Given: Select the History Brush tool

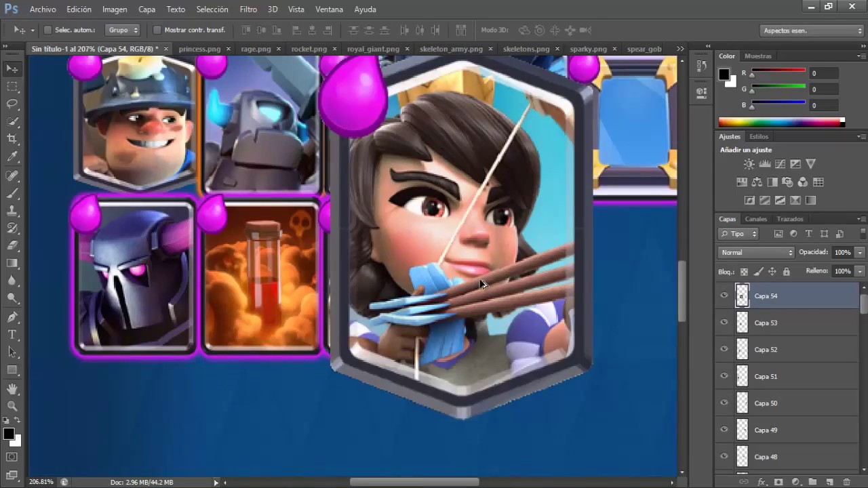Looking at the screenshot, I should (x=12, y=228).
